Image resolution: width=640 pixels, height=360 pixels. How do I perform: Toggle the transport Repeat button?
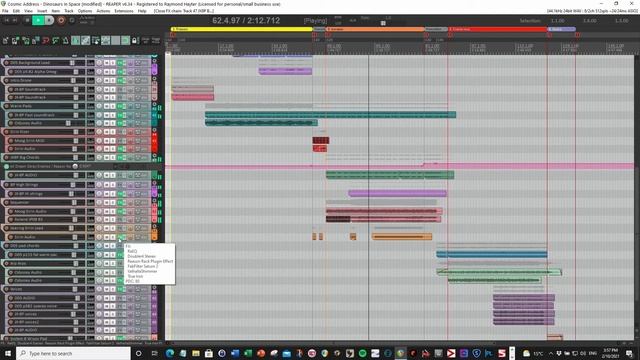(x=72, y=20)
